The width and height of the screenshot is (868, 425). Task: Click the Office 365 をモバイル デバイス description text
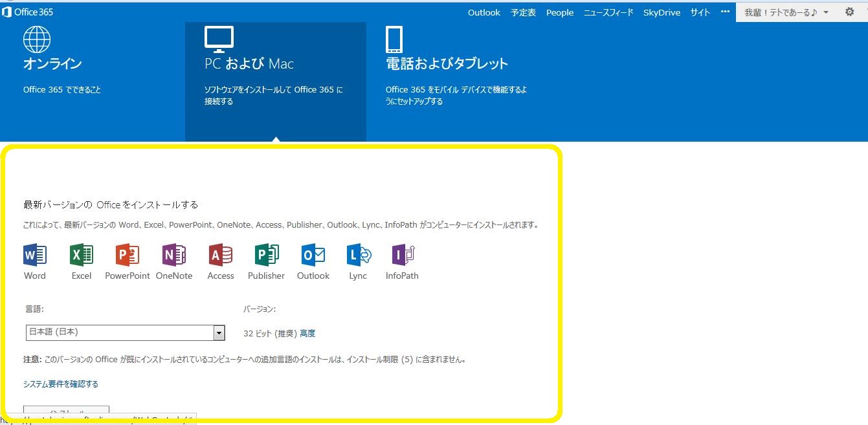[456, 96]
